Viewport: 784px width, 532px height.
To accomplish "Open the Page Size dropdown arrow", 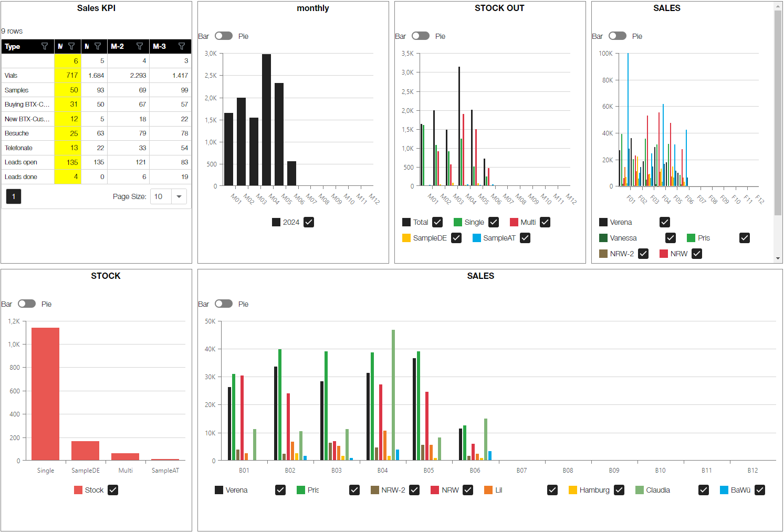I will coord(179,196).
